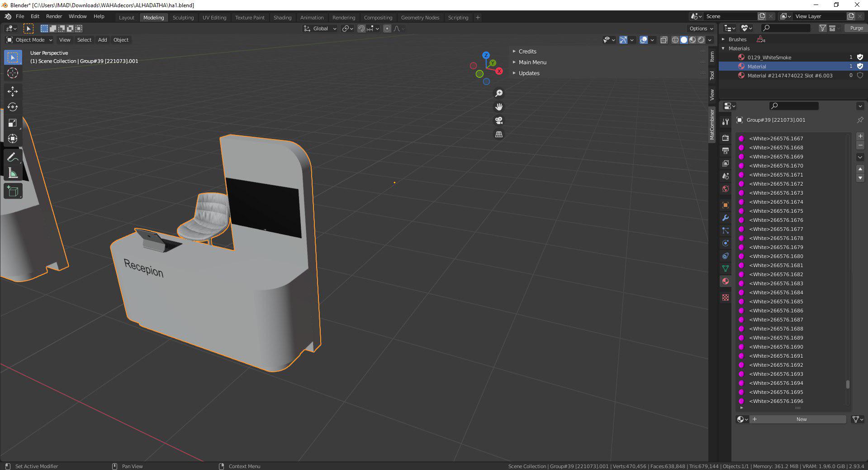Viewport: 868px width, 470px height.
Task: Select the Rotate tool
Action: (13, 107)
